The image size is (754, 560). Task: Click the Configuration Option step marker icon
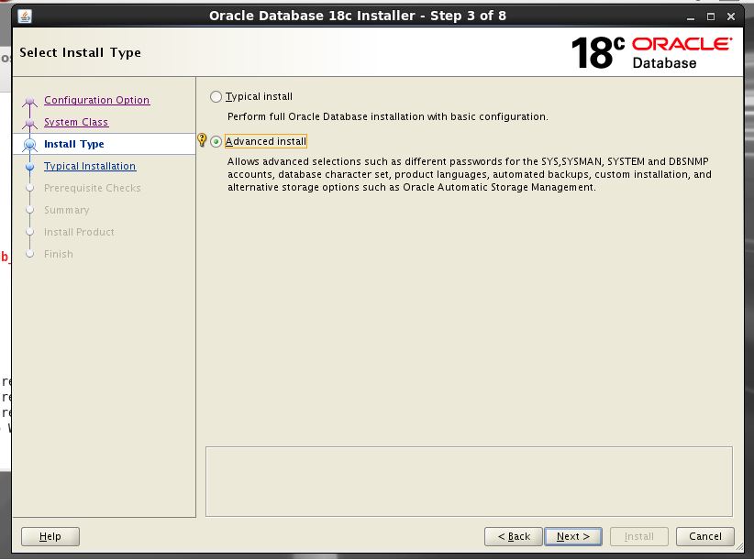click(30, 101)
